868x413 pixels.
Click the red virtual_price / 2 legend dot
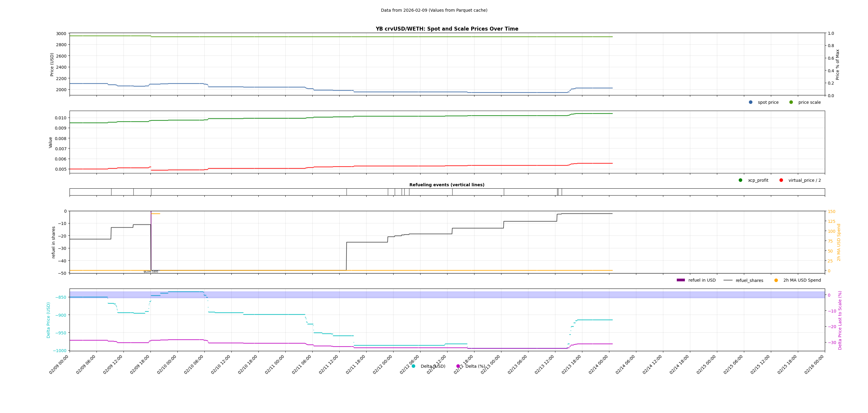tap(781, 180)
